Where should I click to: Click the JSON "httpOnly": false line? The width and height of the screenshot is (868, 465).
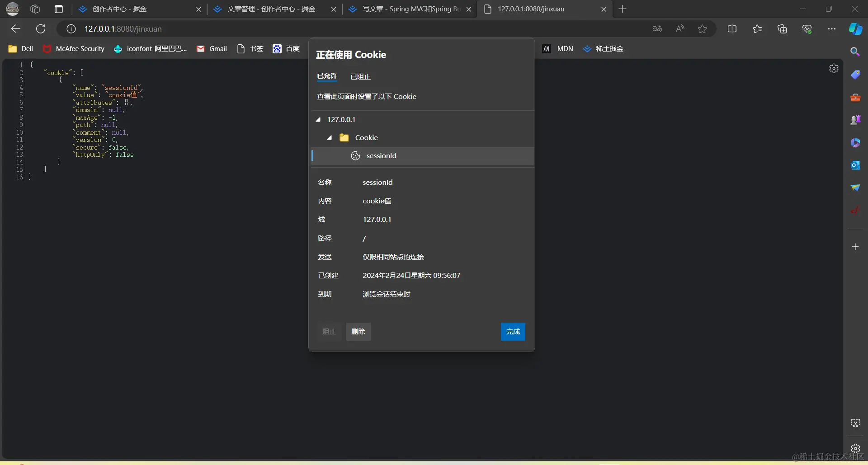point(104,155)
